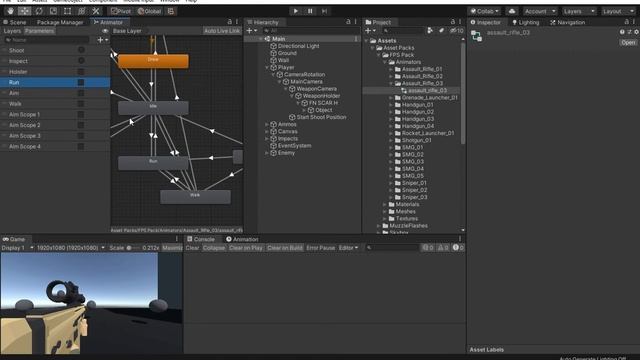Step one frame forward

324,11
